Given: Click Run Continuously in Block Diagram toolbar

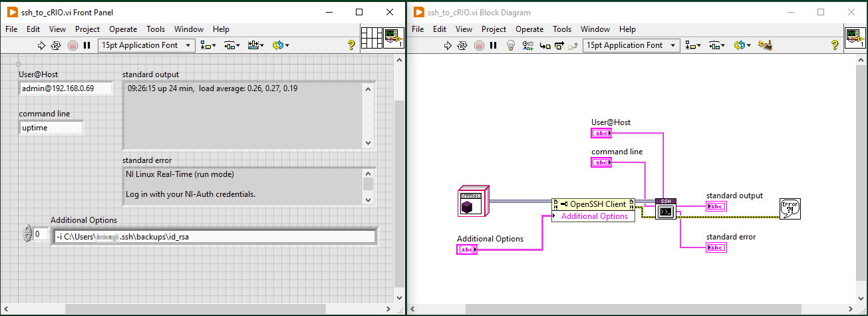Looking at the screenshot, I should (463, 45).
